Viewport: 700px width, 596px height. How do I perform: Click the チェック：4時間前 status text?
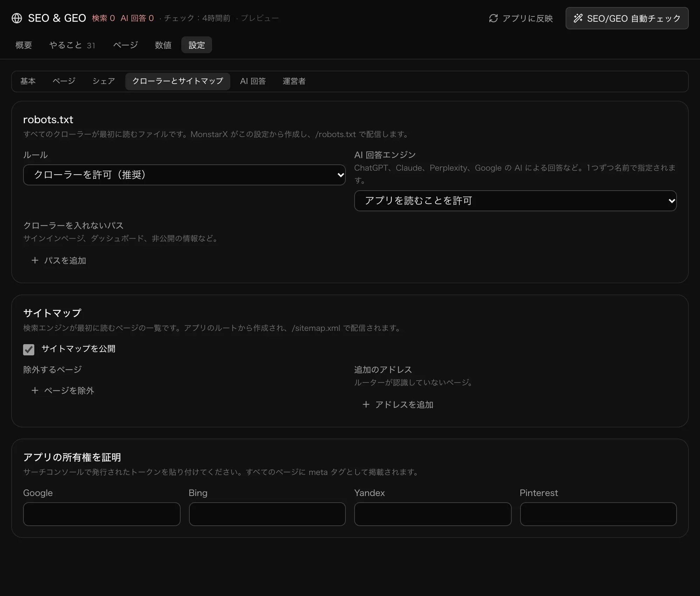pos(197,18)
